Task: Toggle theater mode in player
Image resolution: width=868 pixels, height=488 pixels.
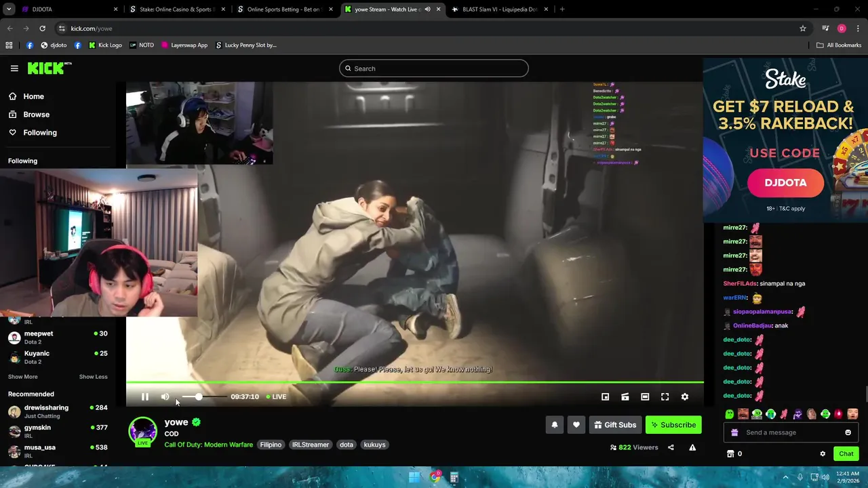Action: 645,396
